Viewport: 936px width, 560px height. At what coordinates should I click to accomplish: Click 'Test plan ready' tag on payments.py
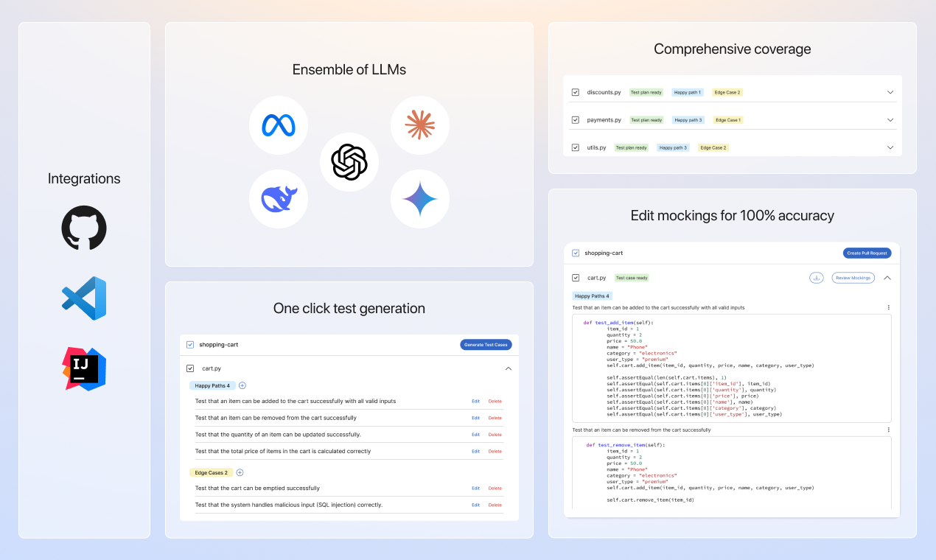coord(646,119)
